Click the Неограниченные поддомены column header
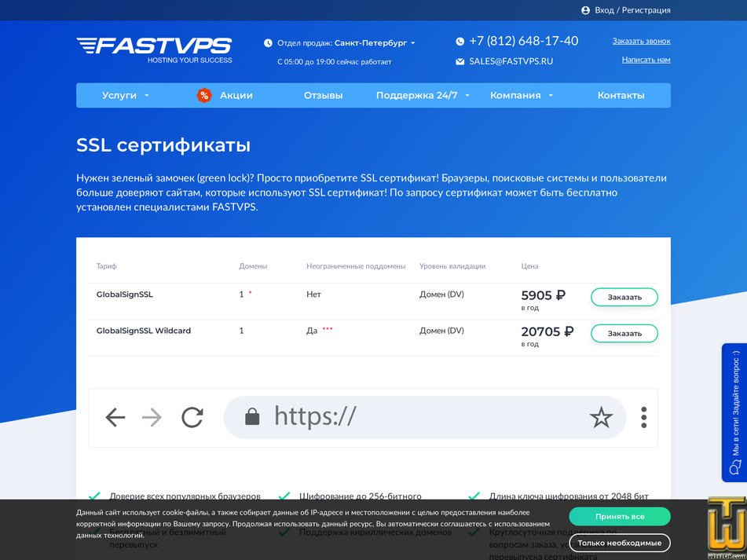 tap(356, 266)
